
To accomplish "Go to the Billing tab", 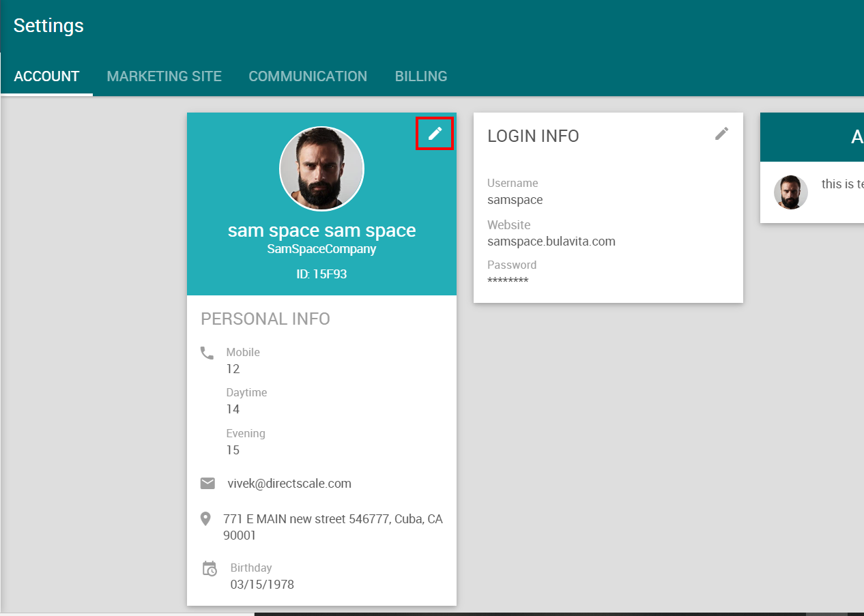I will (421, 76).
